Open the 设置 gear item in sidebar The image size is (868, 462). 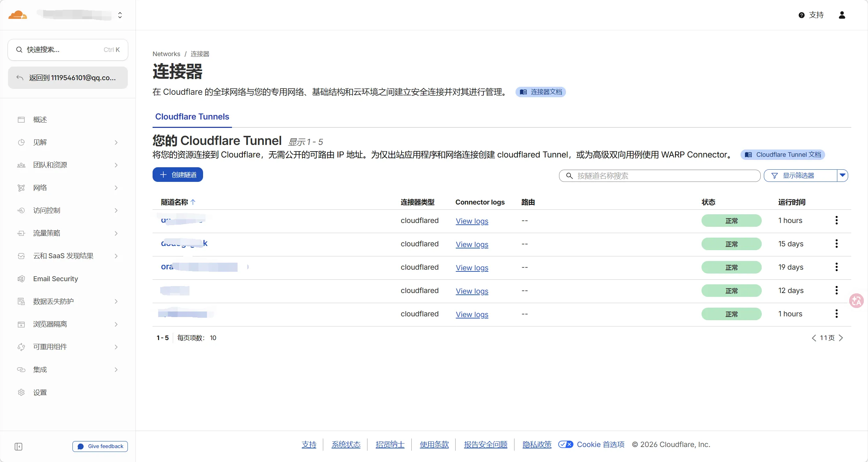(x=40, y=392)
